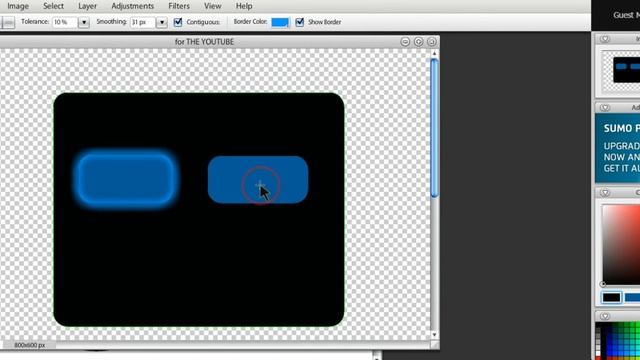Pick a color in the red gradient square

[x=621, y=244]
